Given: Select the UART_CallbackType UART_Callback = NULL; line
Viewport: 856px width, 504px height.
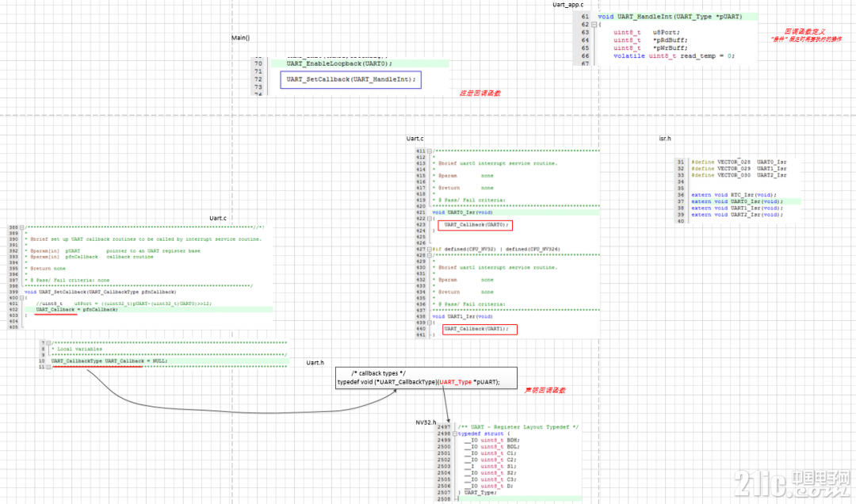Looking at the screenshot, I should tap(109, 361).
